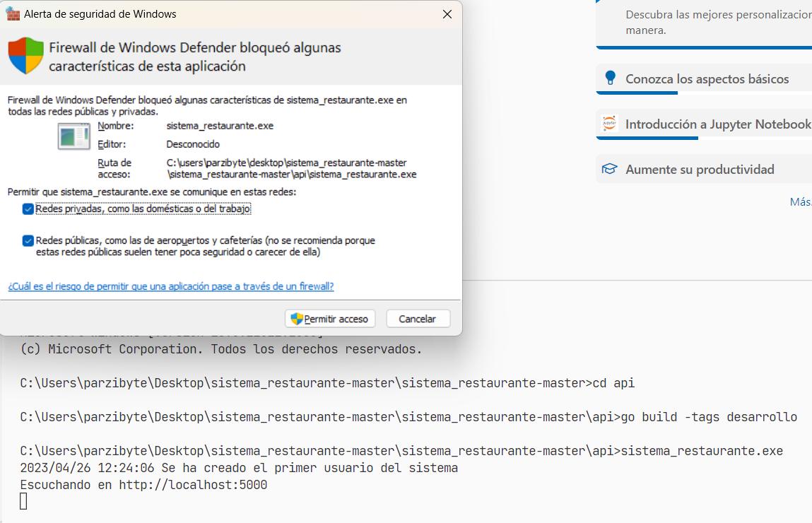Click the sistema_restaurante.exe application icon
The image size is (812, 523).
coord(73,136)
